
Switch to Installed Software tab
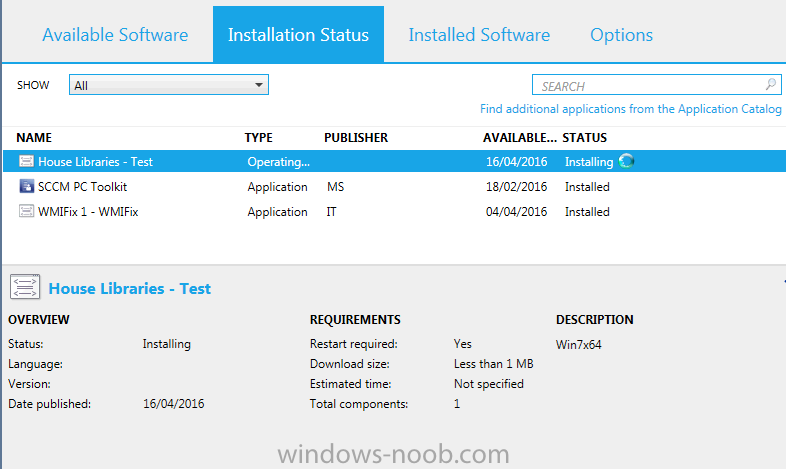479,35
